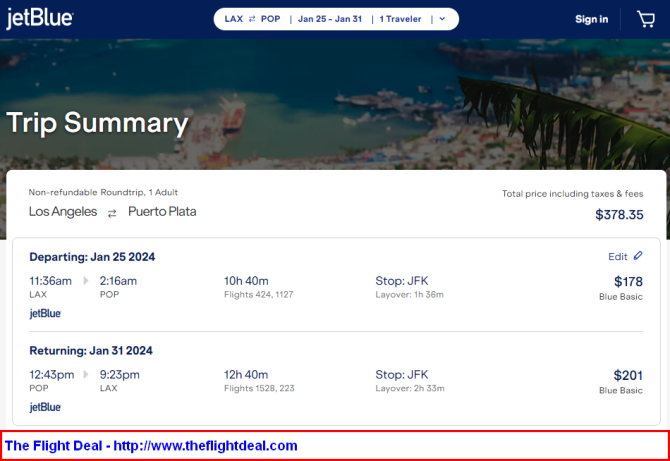The image size is (670, 461).
Task: Click 'Returning: Jan 31 2024' heading
Action: pyautogui.click(x=91, y=350)
